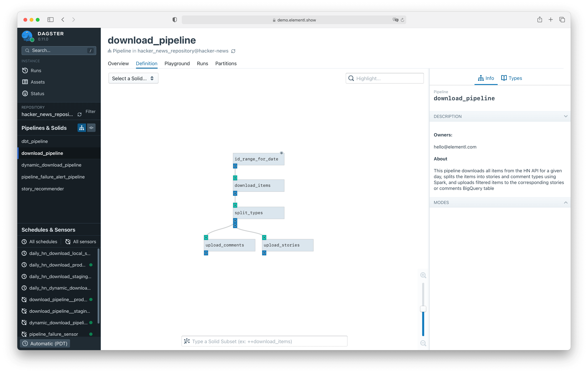Viewport: 588px width, 373px height.
Task: Open the Select a Solid dropdown
Action: [x=133, y=78]
